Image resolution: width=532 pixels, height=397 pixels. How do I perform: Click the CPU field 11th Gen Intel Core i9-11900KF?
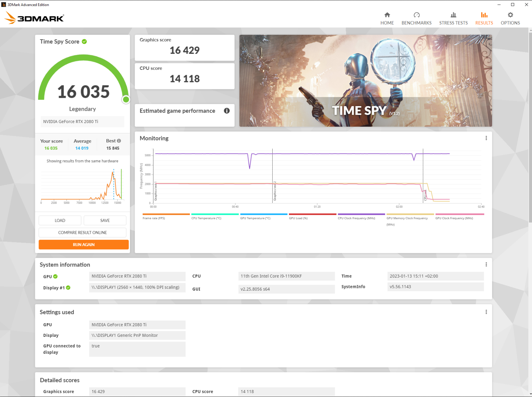286,276
